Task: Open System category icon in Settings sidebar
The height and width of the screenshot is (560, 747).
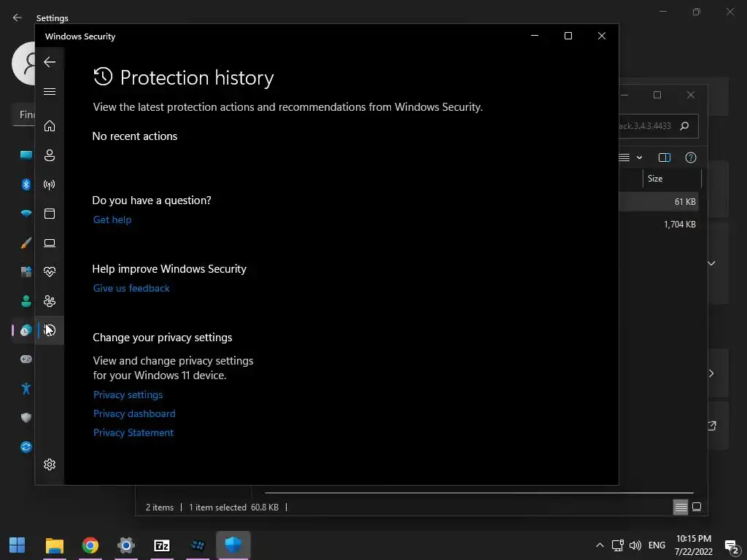Action: click(x=26, y=155)
